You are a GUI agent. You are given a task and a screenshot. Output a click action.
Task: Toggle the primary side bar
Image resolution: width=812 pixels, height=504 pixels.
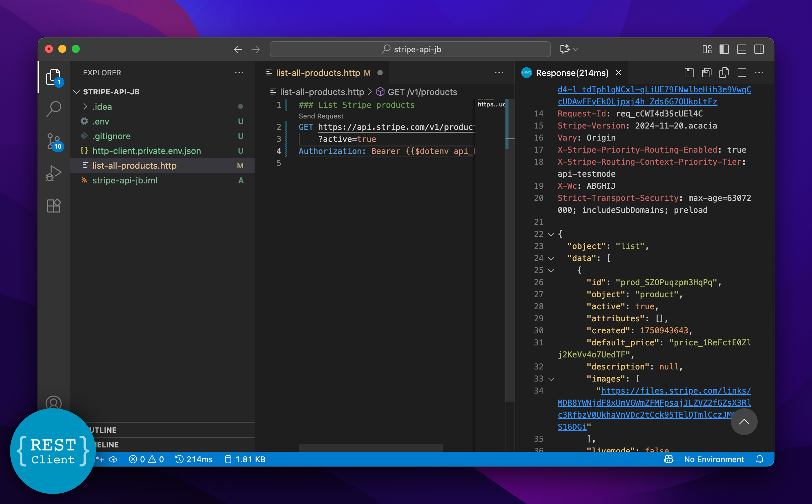click(724, 49)
